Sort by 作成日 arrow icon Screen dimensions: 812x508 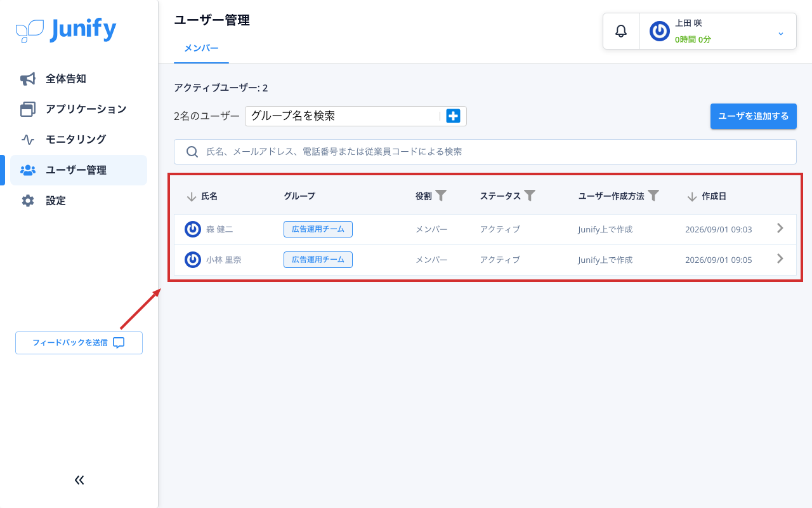[692, 197]
